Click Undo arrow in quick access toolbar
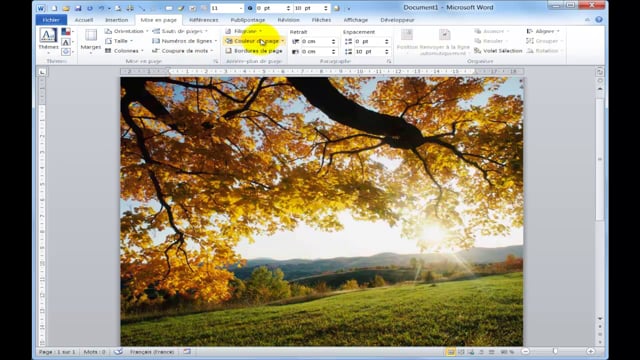The image size is (640, 360). [x=101, y=8]
